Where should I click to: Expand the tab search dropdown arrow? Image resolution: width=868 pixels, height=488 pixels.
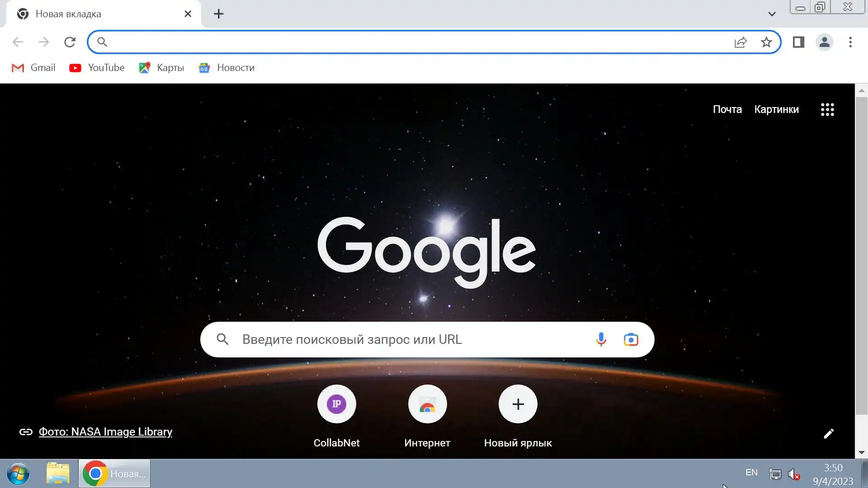[772, 14]
